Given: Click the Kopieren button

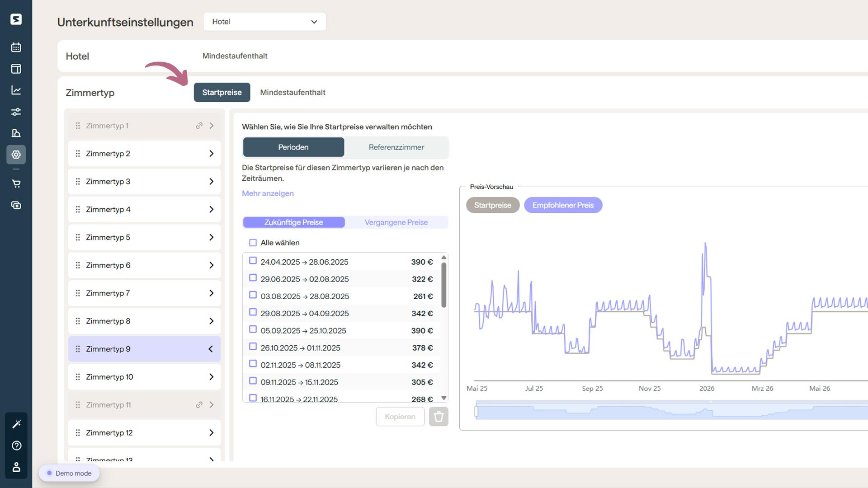Looking at the screenshot, I should [400, 417].
